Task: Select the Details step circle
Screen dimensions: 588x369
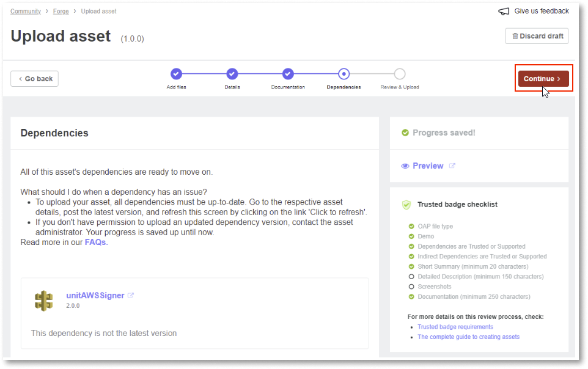Action: coord(232,74)
